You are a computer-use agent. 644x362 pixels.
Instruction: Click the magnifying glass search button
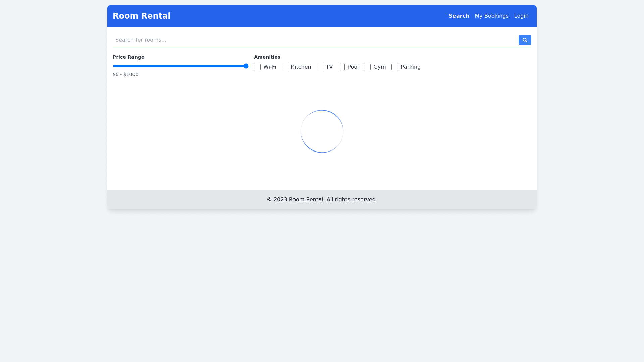point(525,40)
